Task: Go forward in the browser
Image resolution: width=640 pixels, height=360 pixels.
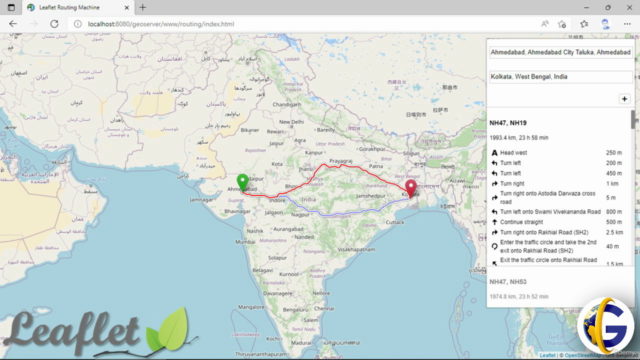Action: [x=33, y=24]
